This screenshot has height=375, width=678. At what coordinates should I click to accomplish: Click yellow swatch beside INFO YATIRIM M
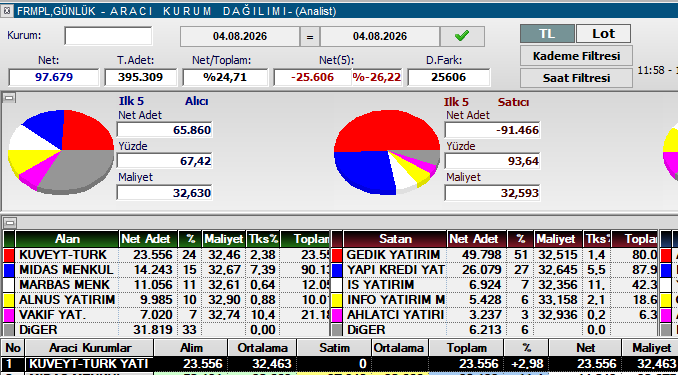pos(337,300)
